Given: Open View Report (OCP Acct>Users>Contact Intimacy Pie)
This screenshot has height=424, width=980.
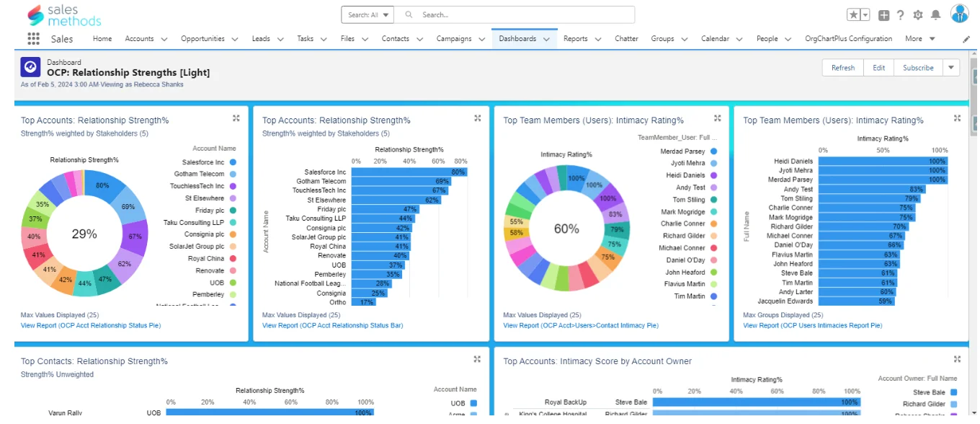Looking at the screenshot, I should [581, 325].
